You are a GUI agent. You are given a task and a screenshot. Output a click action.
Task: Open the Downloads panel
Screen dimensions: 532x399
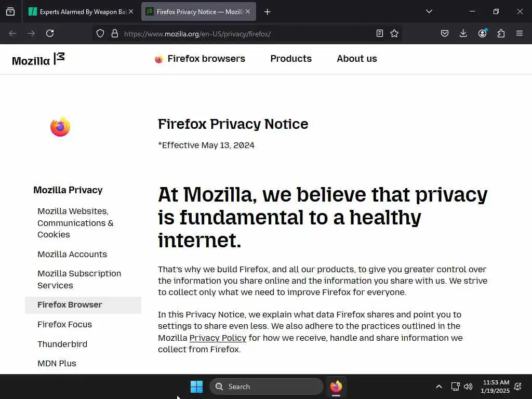pos(463,33)
